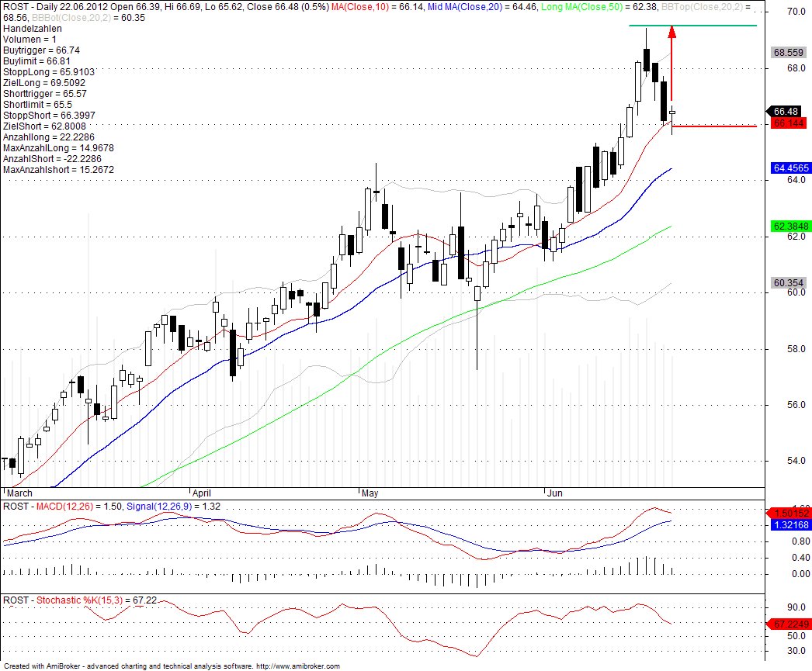This screenshot has height=671, width=812.
Task: Click the red horizontal stop line
Action: tap(714, 126)
